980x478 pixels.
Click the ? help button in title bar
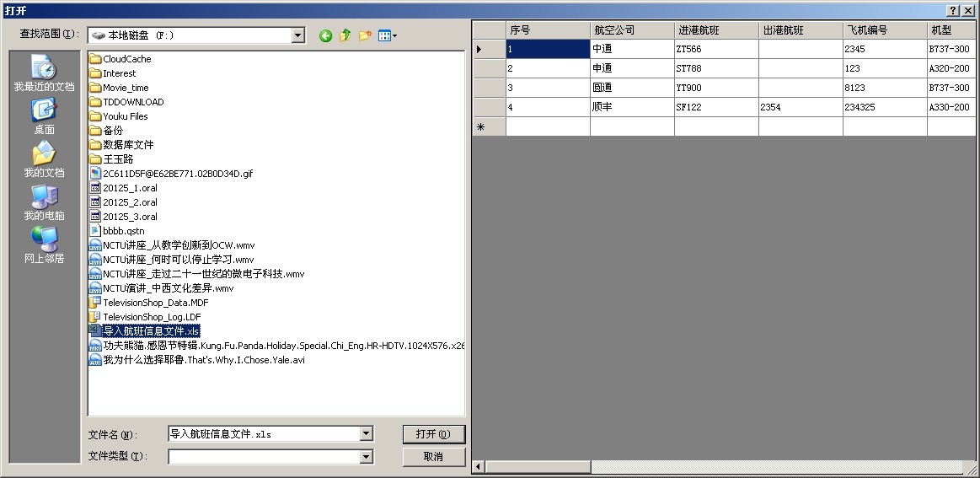tap(953, 11)
